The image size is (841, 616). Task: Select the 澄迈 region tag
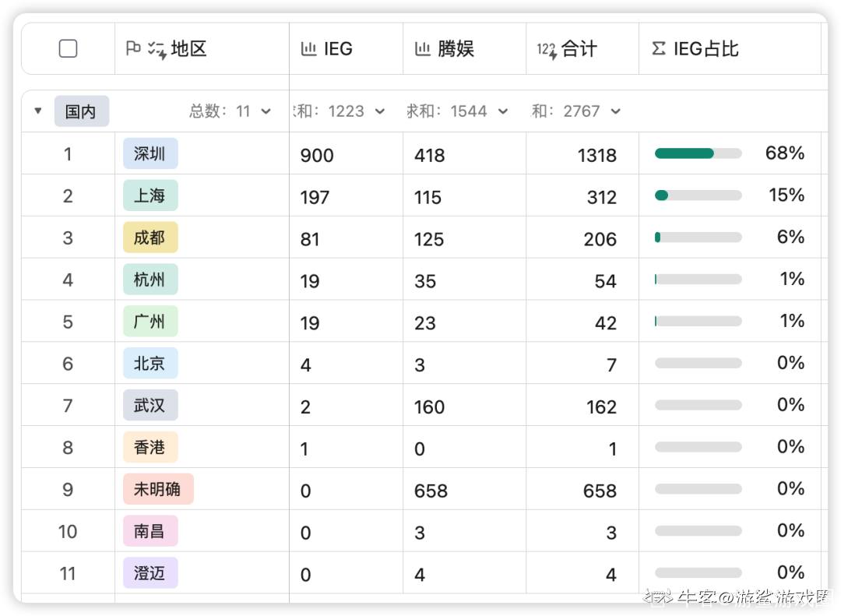click(150, 572)
